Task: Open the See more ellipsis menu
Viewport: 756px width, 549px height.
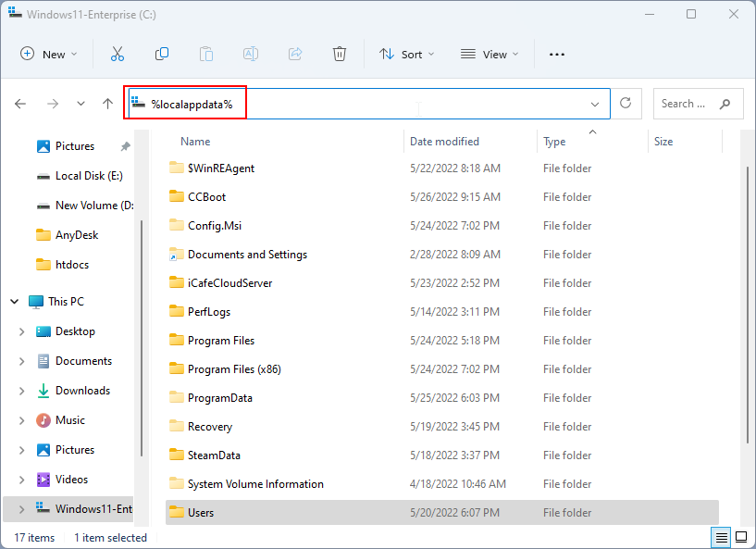Action: point(556,55)
